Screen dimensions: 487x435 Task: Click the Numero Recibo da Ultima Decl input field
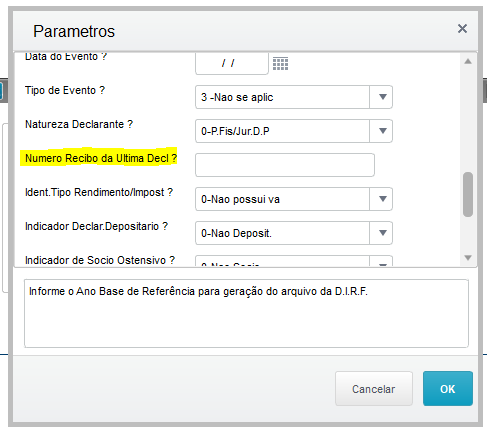285,165
